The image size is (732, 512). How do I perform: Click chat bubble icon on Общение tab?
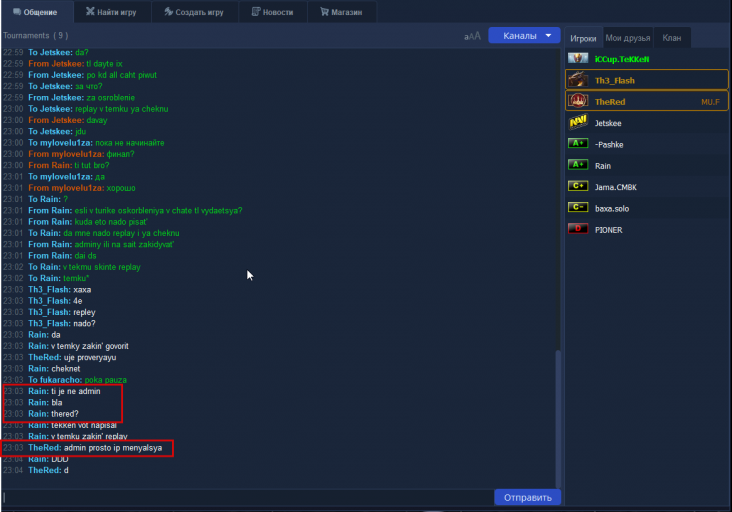[x=17, y=12]
